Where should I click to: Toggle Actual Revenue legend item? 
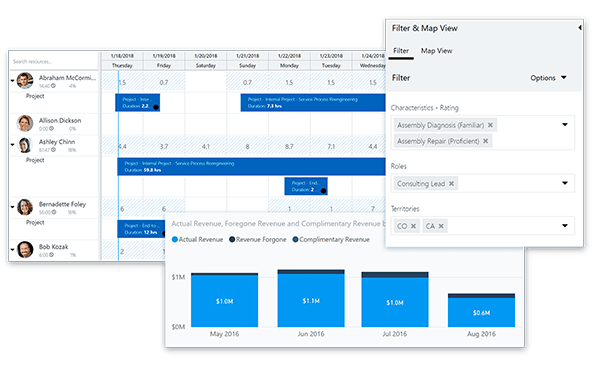pyautogui.click(x=197, y=239)
